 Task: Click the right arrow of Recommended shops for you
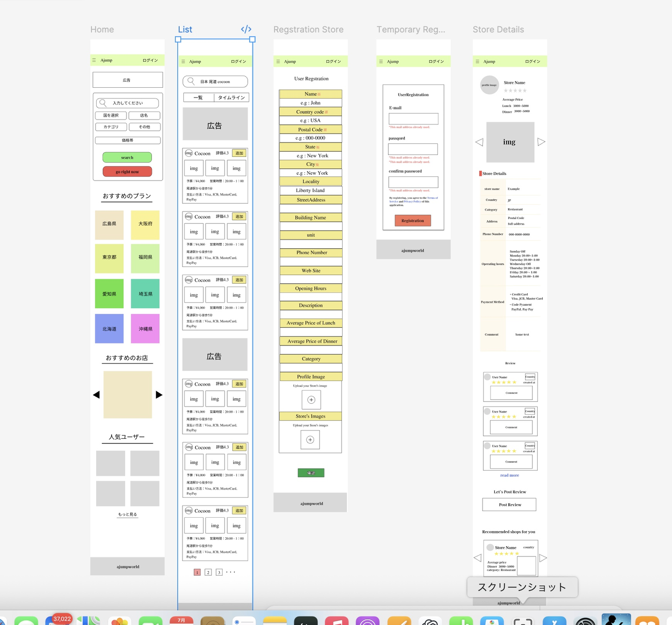[x=543, y=558]
